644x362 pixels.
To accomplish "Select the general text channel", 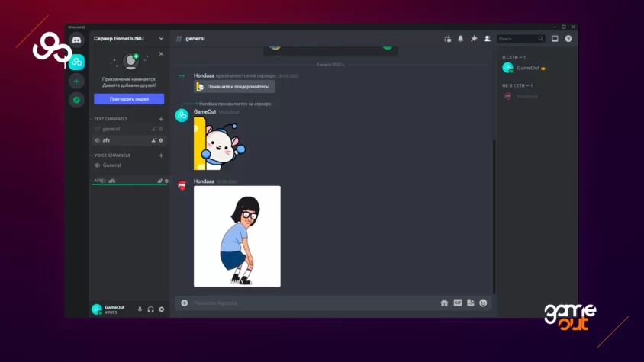I will click(128, 129).
